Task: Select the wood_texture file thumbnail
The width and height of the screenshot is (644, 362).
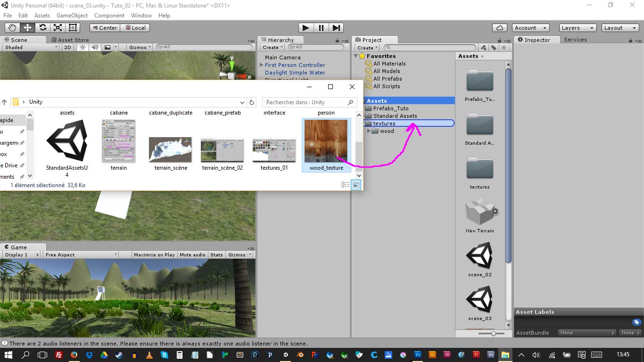Action: pyautogui.click(x=326, y=141)
